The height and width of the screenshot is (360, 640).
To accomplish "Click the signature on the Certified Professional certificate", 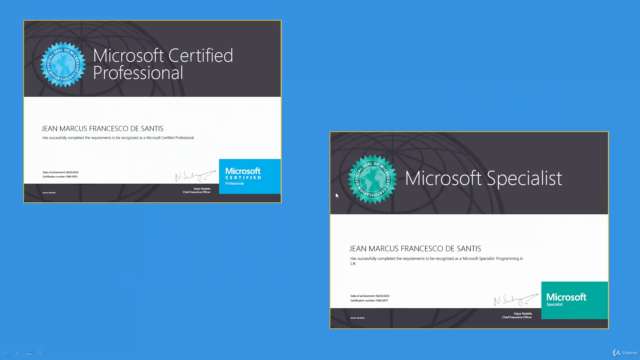I will coord(195,176).
